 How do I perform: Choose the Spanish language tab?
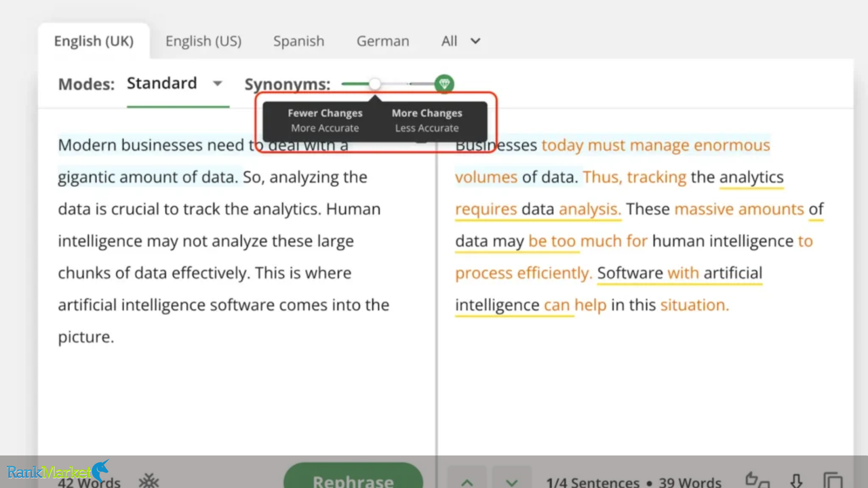pos(298,41)
